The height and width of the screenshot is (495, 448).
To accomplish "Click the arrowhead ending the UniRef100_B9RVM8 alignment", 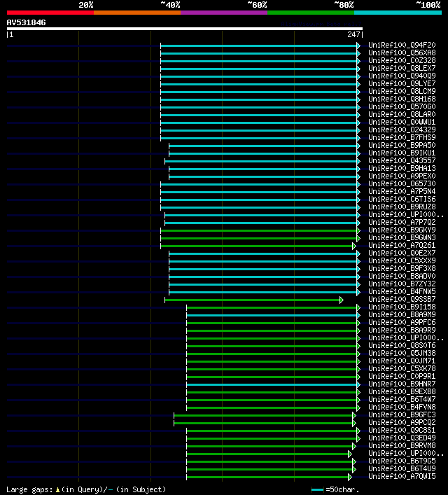I will click(354, 447).
